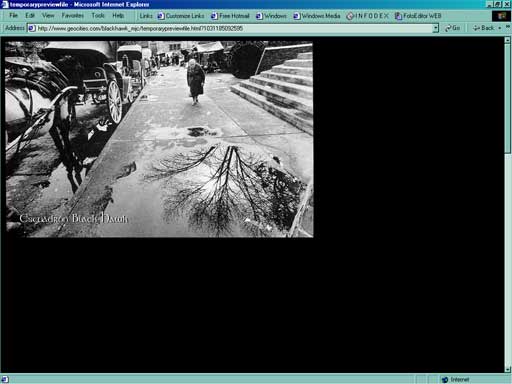Click the Back button
The height and width of the screenshot is (384, 512).
[484, 28]
